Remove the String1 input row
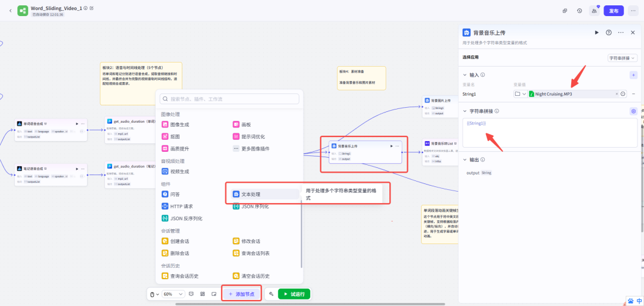644x306 pixels. point(633,94)
